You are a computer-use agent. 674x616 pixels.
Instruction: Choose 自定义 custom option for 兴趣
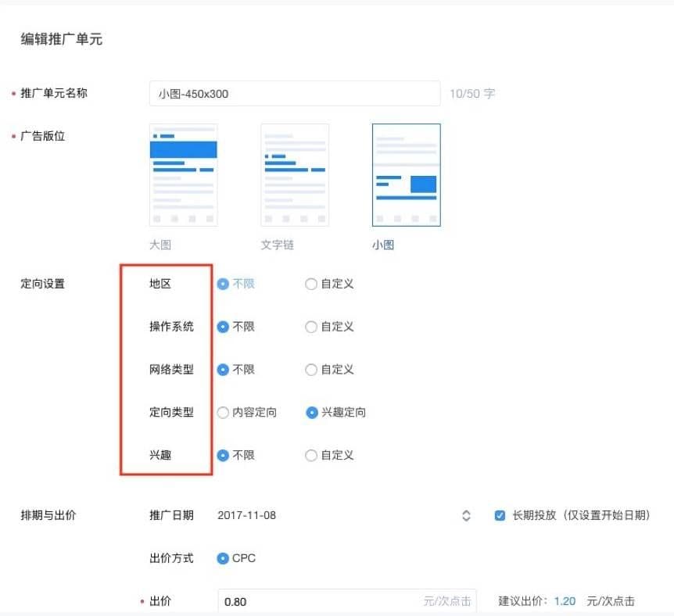coord(311,455)
